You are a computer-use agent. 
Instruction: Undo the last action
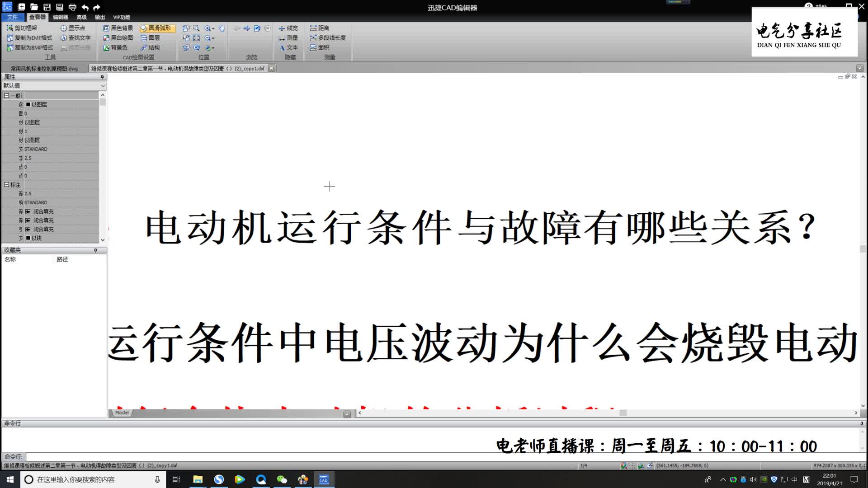pos(85,7)
